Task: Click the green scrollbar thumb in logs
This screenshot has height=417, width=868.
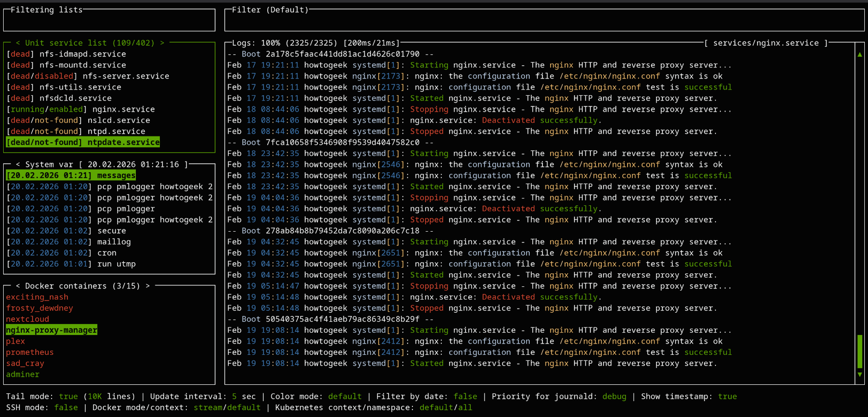Action: [860, 351]
